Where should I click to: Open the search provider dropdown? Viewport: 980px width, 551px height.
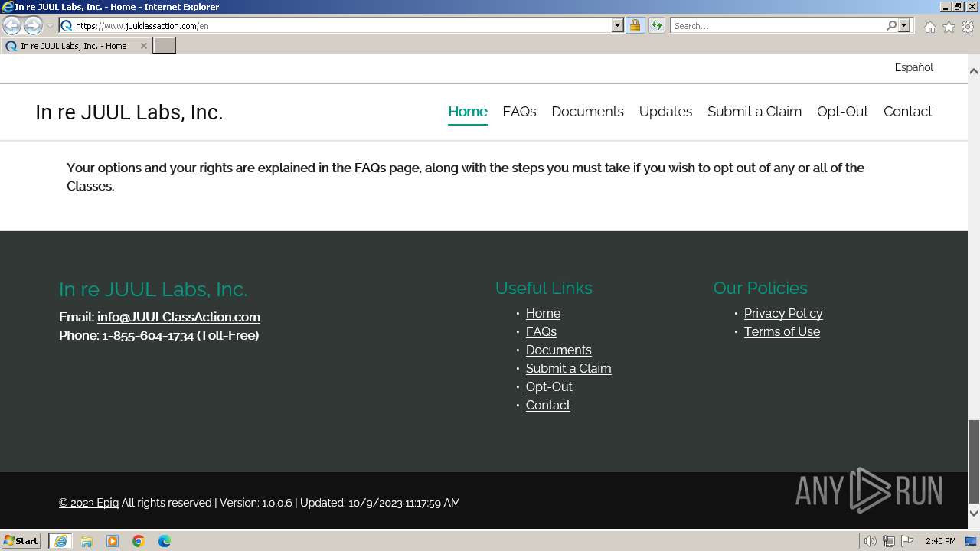click(904, 26)
